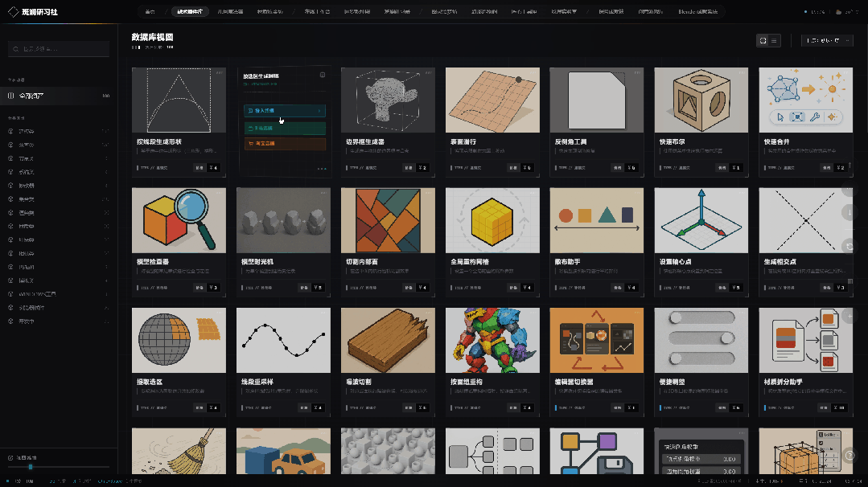Open more menu on 模型检查器 card
The height and width of the screenshot is (487, 868).
(220, 192)
